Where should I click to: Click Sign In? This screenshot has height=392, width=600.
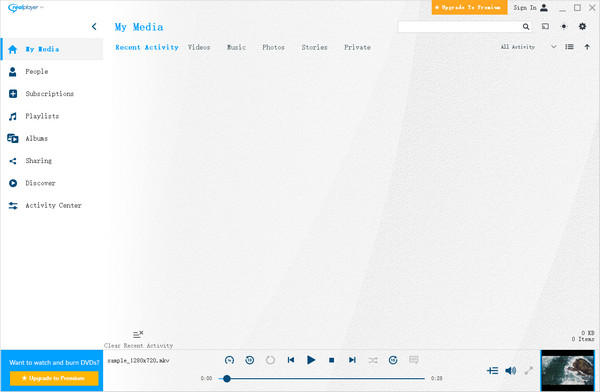point(525,8)
